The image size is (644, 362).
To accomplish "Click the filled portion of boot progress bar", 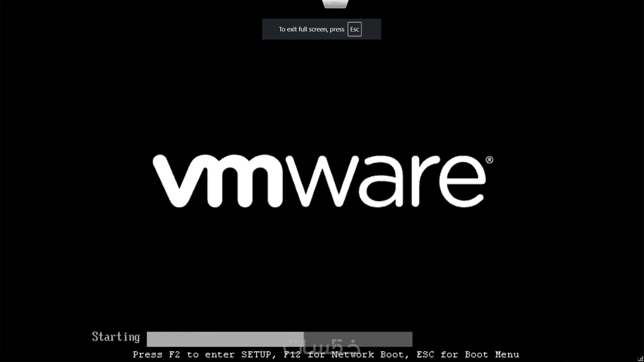I will coord(225,339).
